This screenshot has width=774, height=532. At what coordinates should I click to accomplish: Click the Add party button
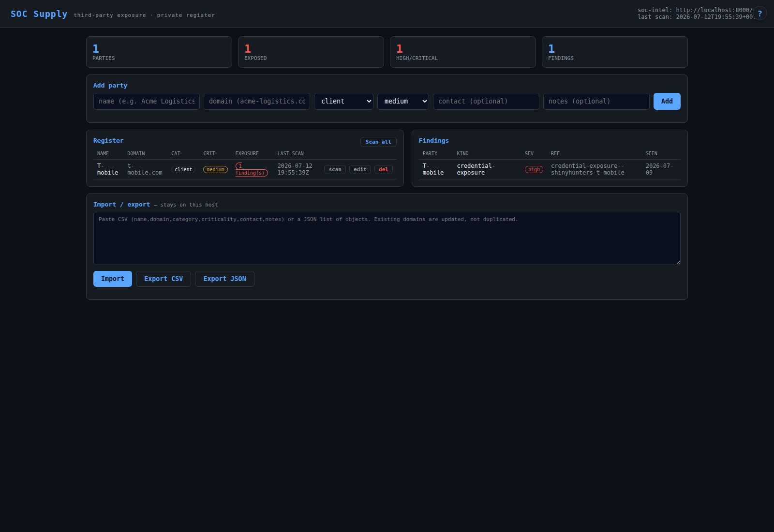667,101
